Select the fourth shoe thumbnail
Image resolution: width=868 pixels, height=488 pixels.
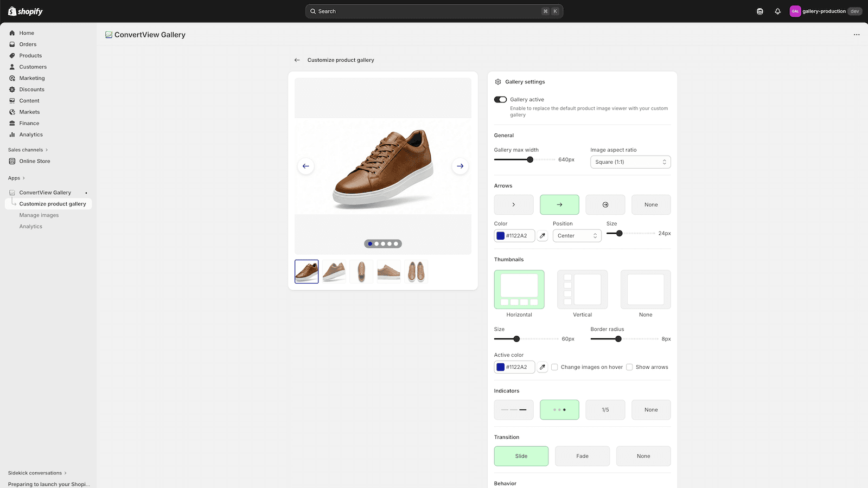(389, 272)
